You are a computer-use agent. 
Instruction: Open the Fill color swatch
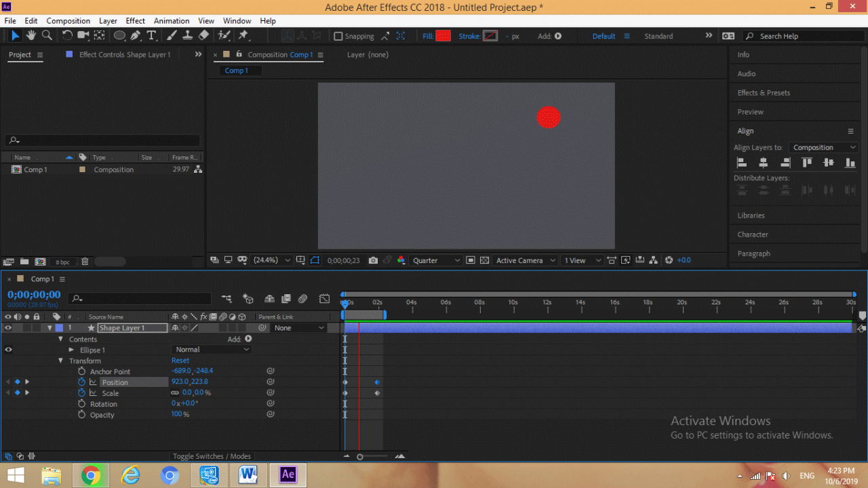click(x=443, y=35)
